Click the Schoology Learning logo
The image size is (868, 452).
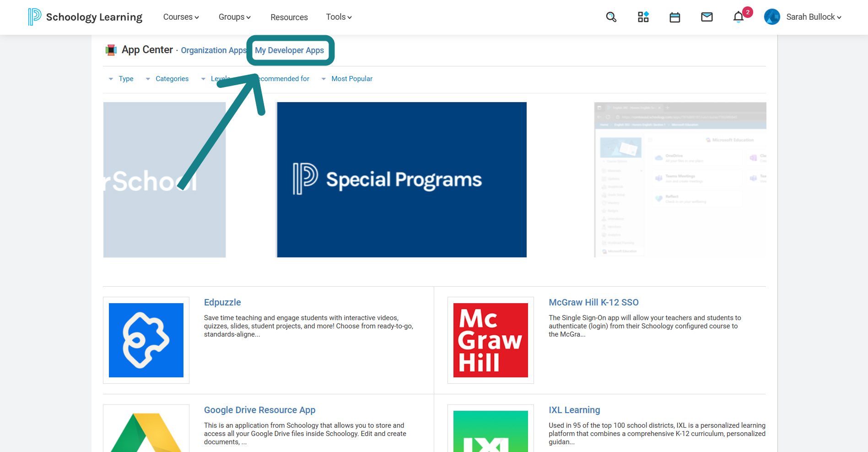[85, 17]
